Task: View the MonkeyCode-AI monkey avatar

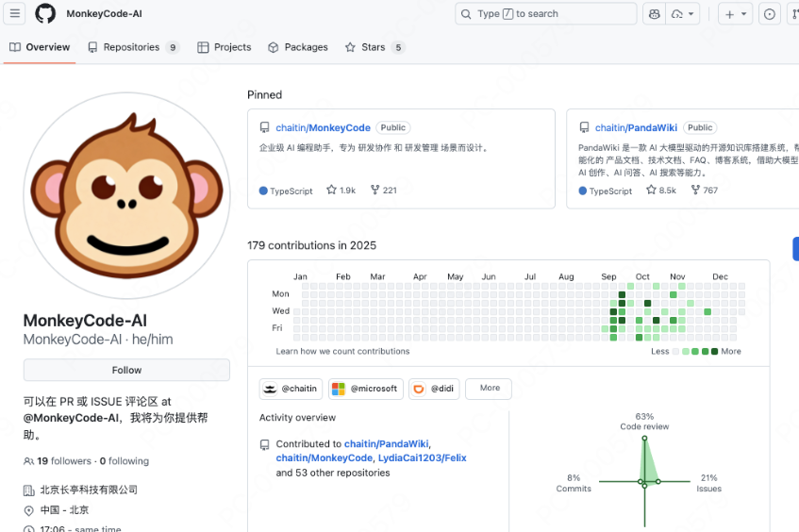Action: (127, 195)
